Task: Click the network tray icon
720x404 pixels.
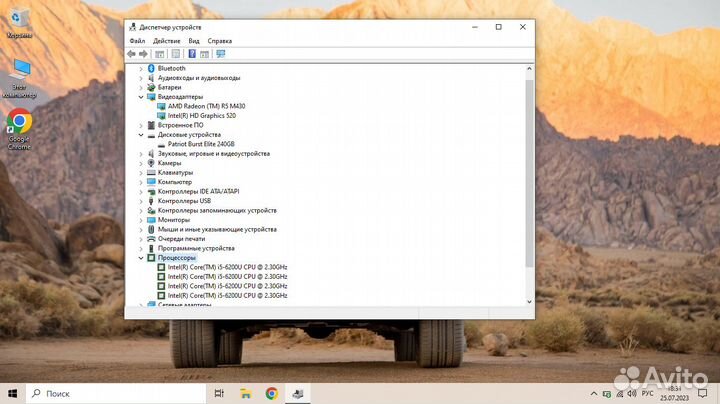Action: click(x=619, y=394)
